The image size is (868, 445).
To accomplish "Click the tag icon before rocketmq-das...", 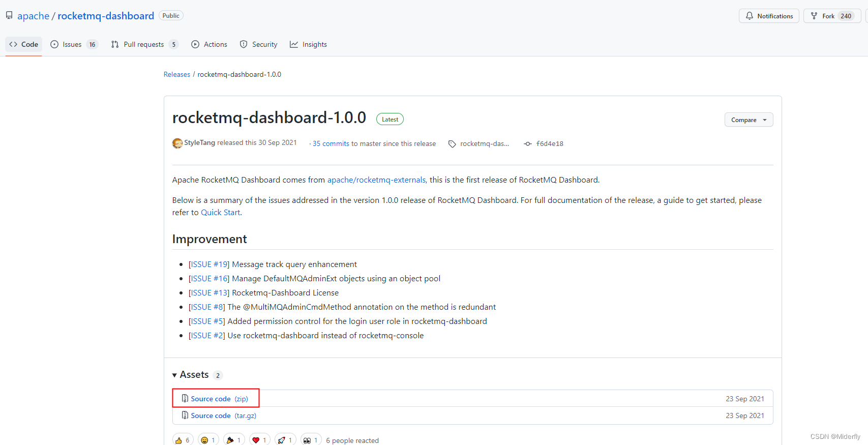I will 452,144.
